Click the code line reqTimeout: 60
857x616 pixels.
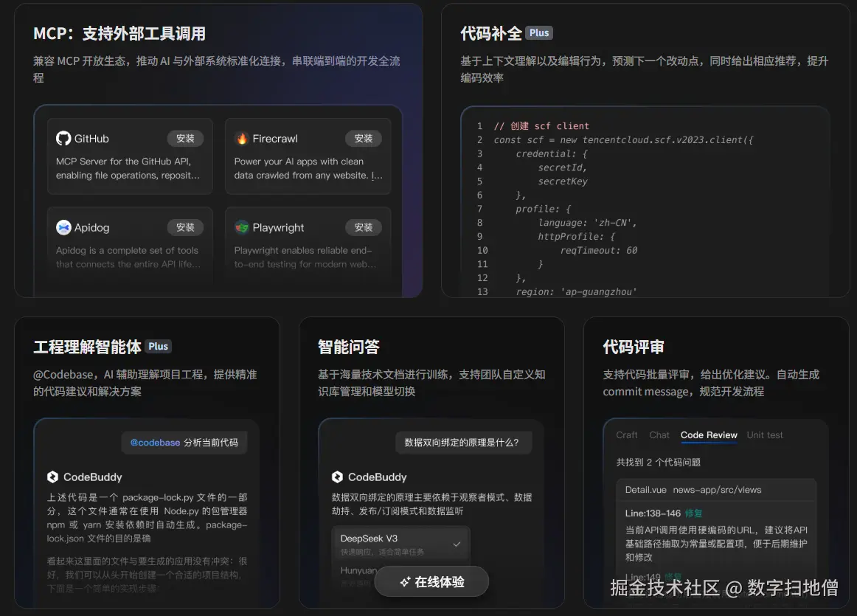click(x=598, y=250)
